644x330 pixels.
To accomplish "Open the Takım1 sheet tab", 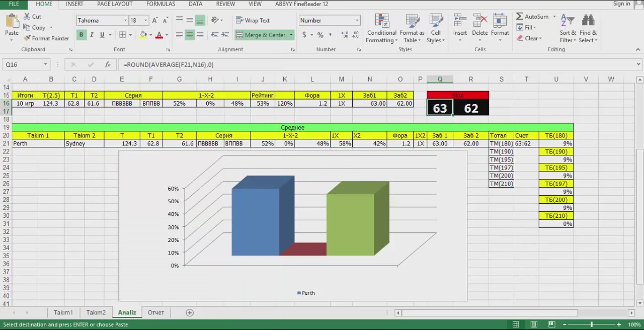I will 63,312.
